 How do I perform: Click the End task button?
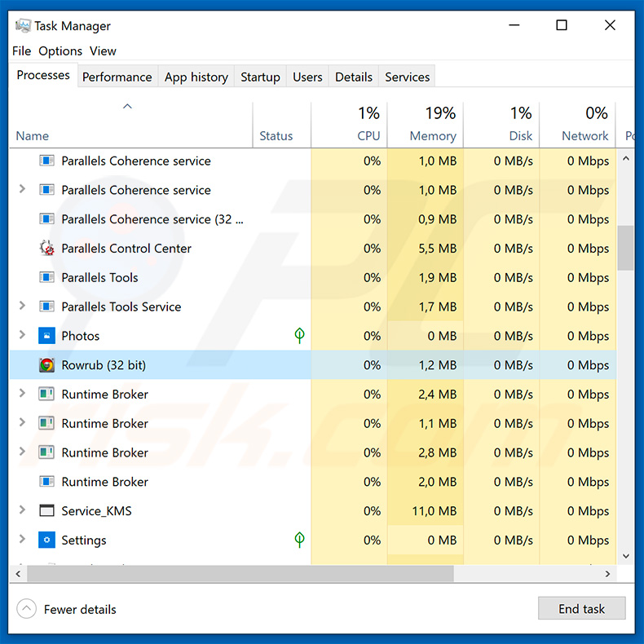pyautogui.click(x=581, y=608)
